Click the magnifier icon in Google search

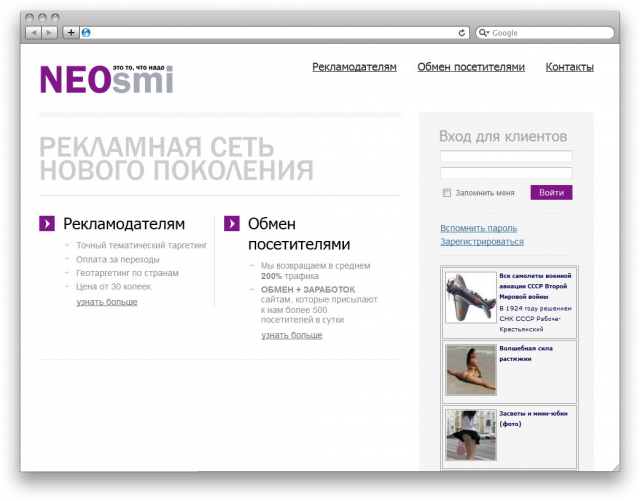(484, 32)
